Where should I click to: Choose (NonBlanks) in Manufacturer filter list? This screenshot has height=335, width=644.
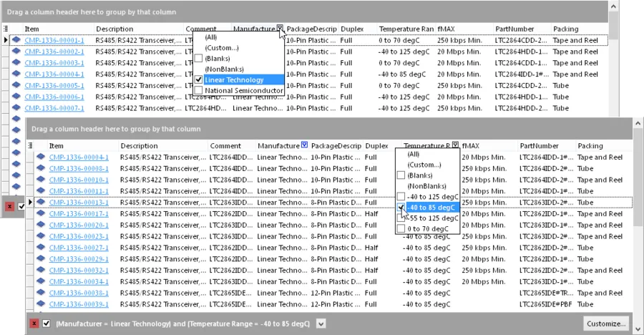[224, 69]
